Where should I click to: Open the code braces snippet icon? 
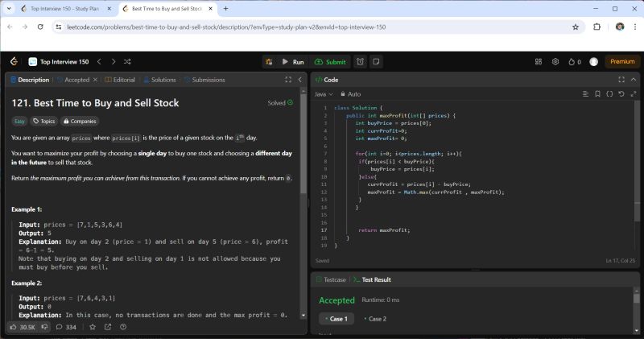pyautogui.click(x=609, y=94)
